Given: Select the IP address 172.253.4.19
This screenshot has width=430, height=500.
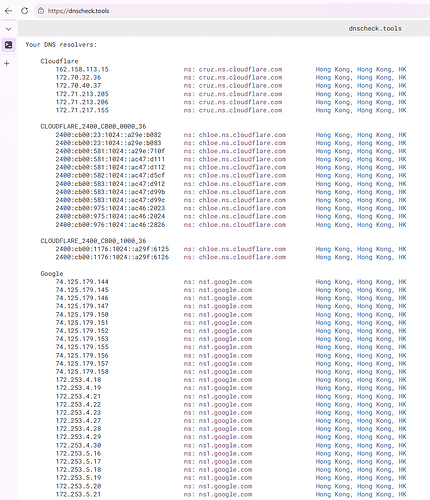Looking at the screenshot, I should [78, 388].
